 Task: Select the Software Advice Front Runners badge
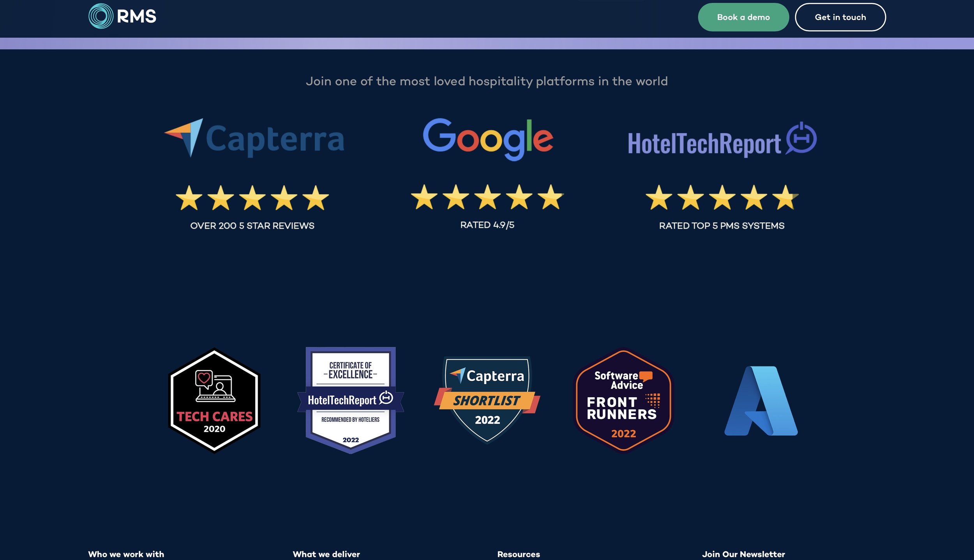click(x=623, y=401)
